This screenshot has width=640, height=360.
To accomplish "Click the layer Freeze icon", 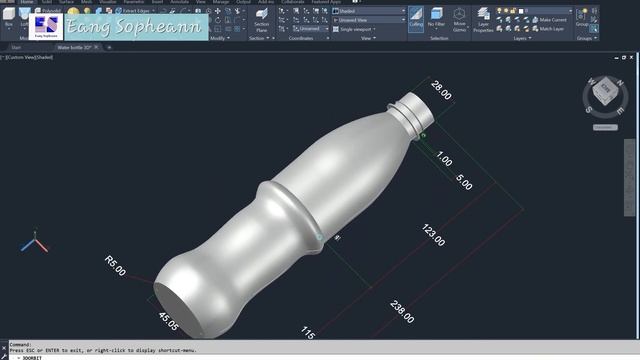I will 517,20.
